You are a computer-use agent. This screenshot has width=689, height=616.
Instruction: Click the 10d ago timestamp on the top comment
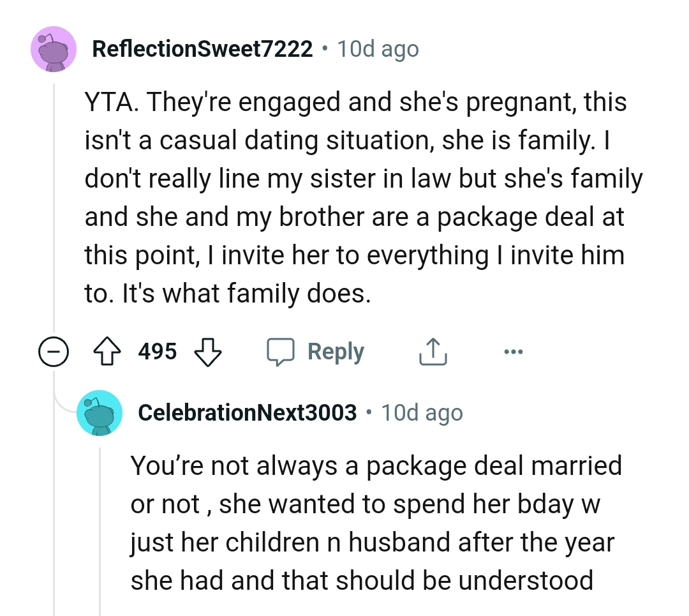[378, 48]
